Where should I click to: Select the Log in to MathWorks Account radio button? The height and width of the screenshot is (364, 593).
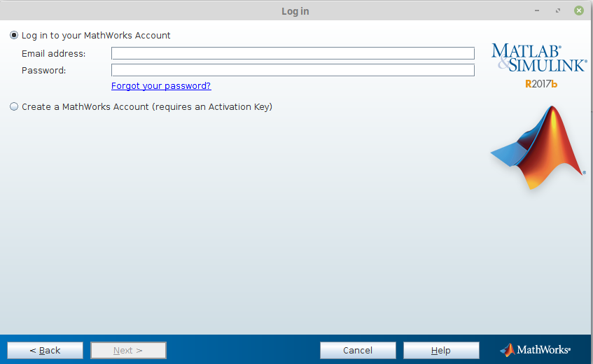pos(14,36)
